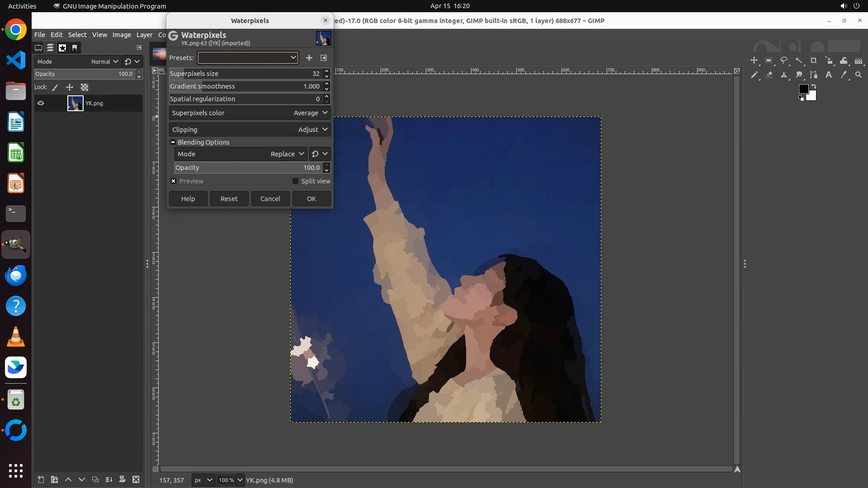Viewport: 868px width, 488px height.
Task: Open the Superpixels color dropdown
Action: 250,113
